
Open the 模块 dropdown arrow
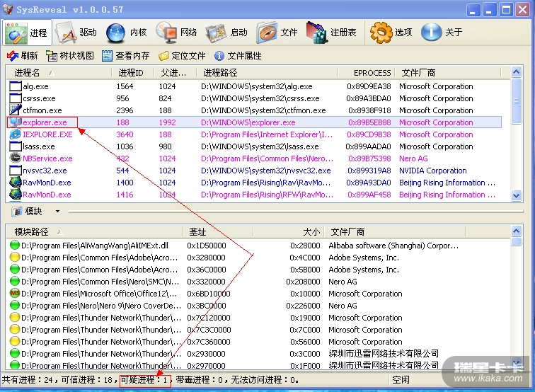[57, 211]
